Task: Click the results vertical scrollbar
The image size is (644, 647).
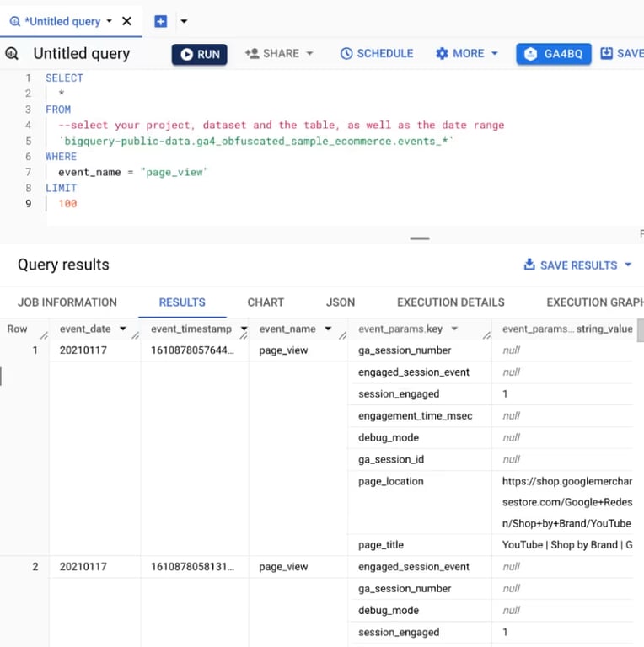Action: tap(641, 330)
